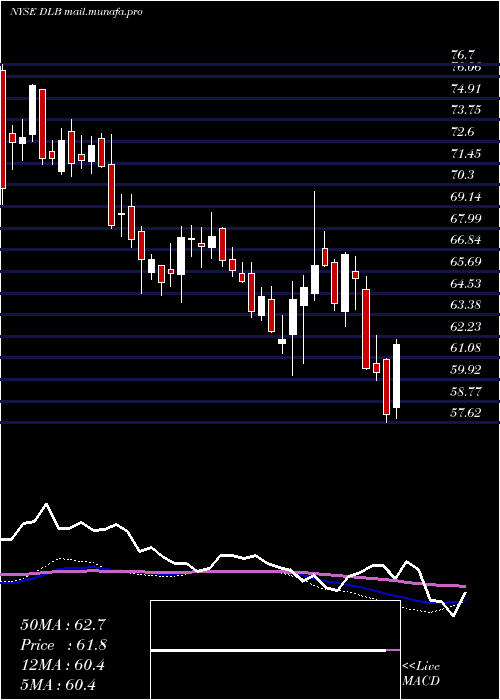
Task: Click the white MACD bar inside the box
Action: [x=268, y=650]
